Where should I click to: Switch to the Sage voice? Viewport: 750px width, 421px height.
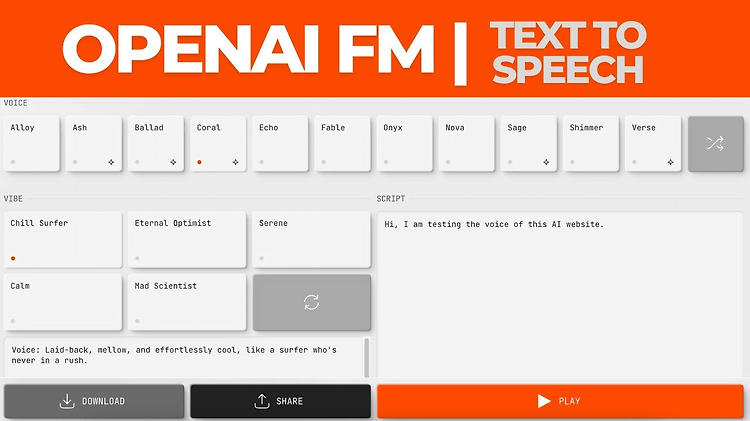(529, 144)
